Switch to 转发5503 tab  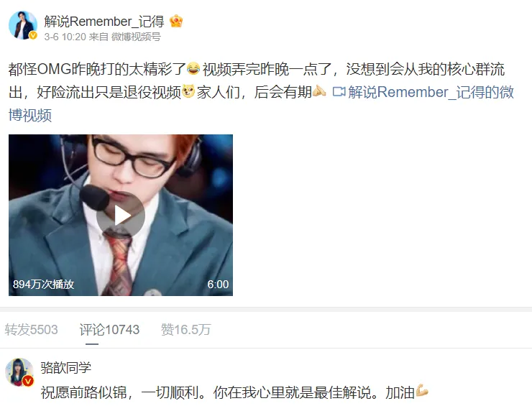click(x=31, y=329)
